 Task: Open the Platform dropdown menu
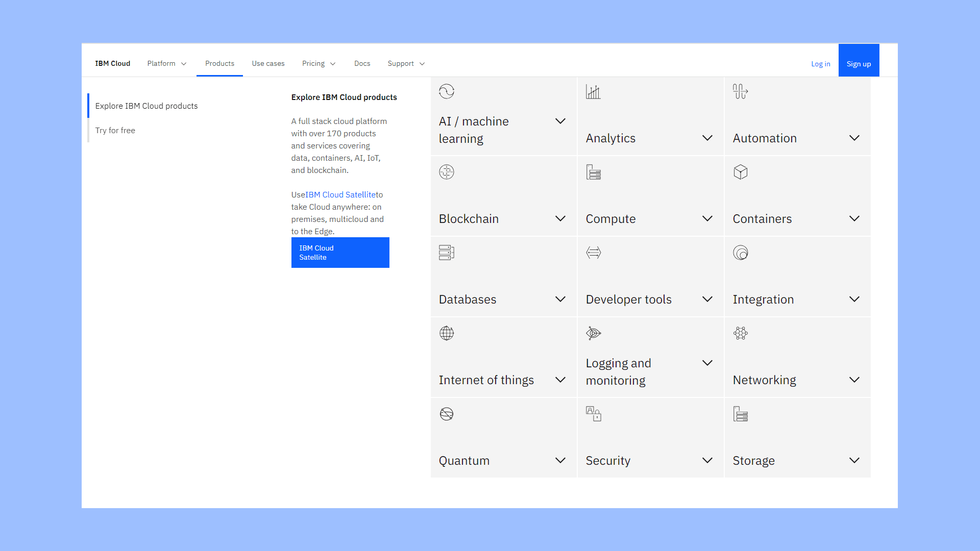click(x=167, y=63)
